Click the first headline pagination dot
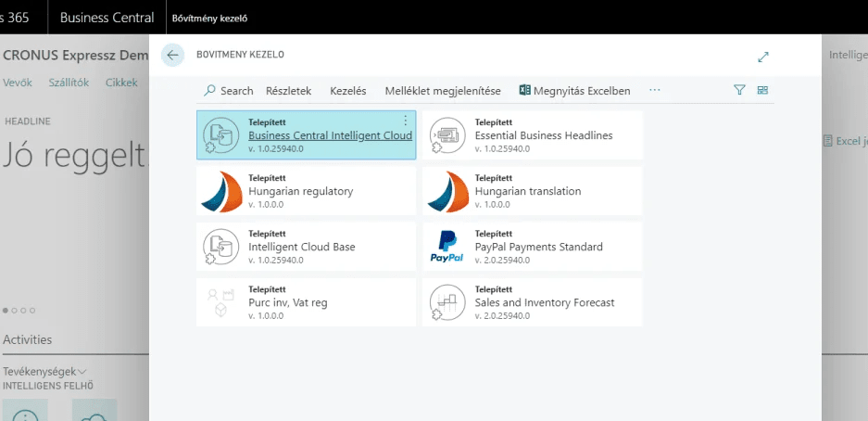 click(x=6, y=311)
